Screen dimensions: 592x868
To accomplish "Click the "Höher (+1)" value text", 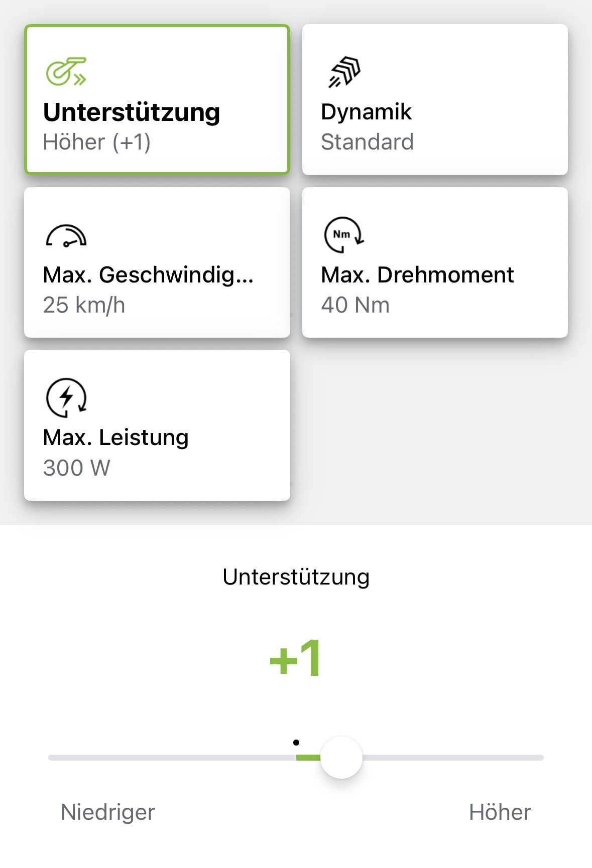I will click(97, 142).
